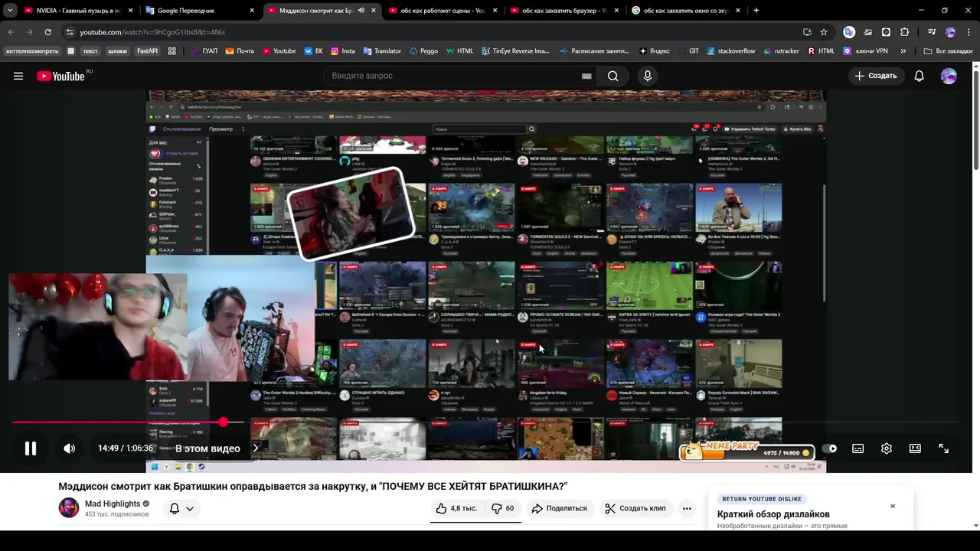
Task: Click the address bar URL
Action: tap(152, 32)
